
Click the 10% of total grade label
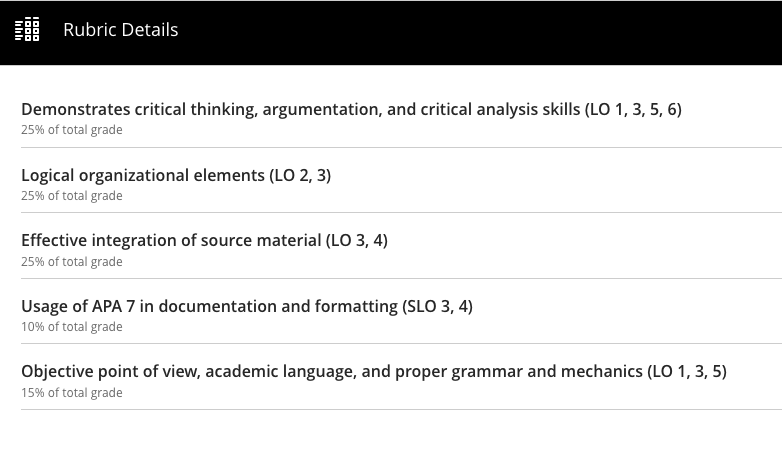(x=72, y=327)
